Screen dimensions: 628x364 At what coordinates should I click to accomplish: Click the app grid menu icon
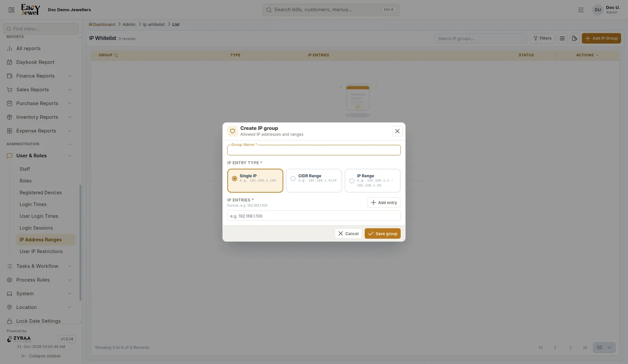coord(11,10)
